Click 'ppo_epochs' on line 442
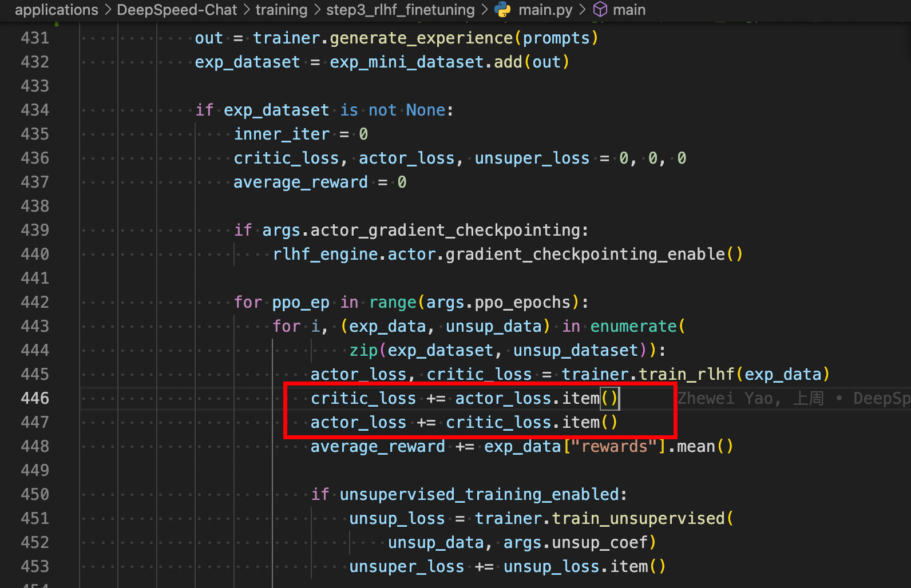 coord(522,303)
